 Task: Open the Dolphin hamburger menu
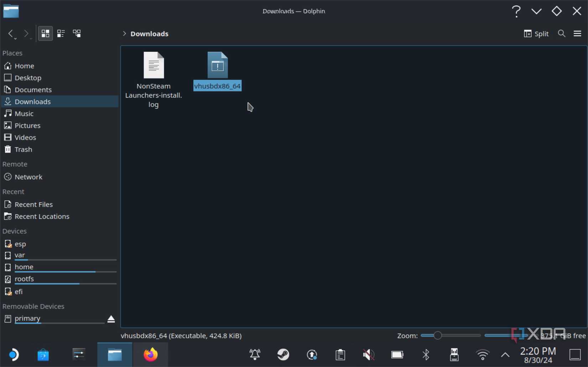tap(578, 33)
